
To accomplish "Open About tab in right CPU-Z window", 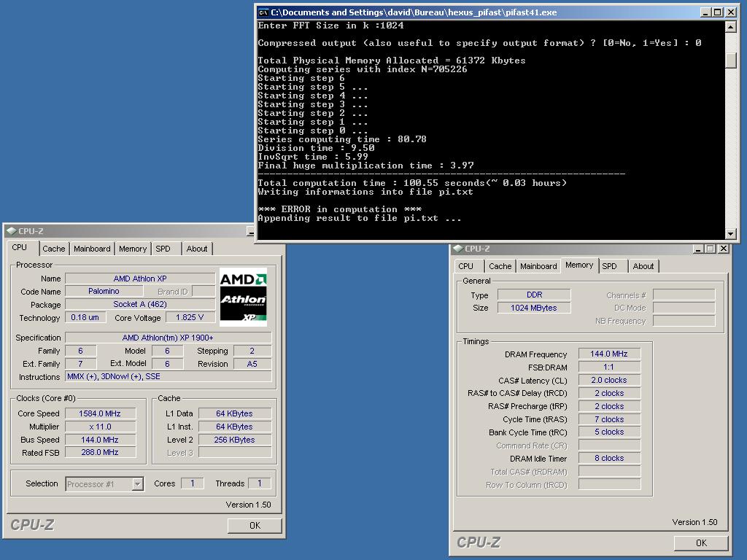I will 643,266.
